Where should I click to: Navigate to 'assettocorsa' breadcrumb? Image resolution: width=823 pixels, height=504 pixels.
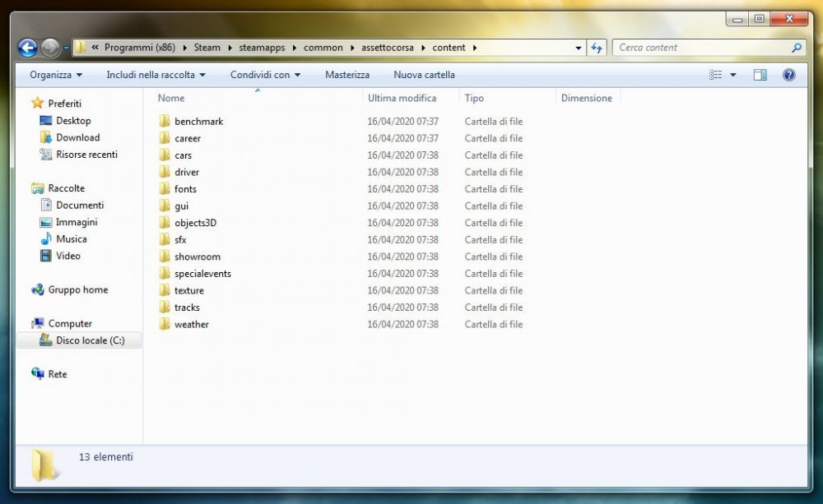388,48
